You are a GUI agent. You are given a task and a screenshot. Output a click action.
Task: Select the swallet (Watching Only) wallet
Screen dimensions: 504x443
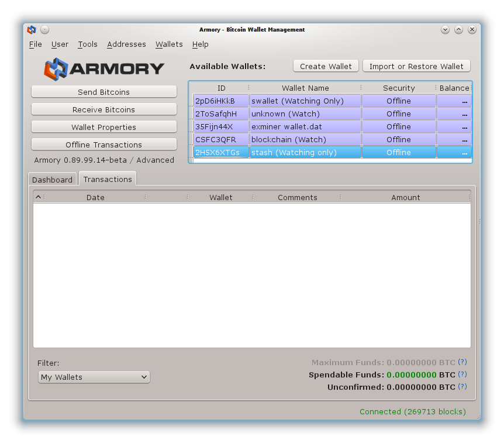(x=305, y=101)
